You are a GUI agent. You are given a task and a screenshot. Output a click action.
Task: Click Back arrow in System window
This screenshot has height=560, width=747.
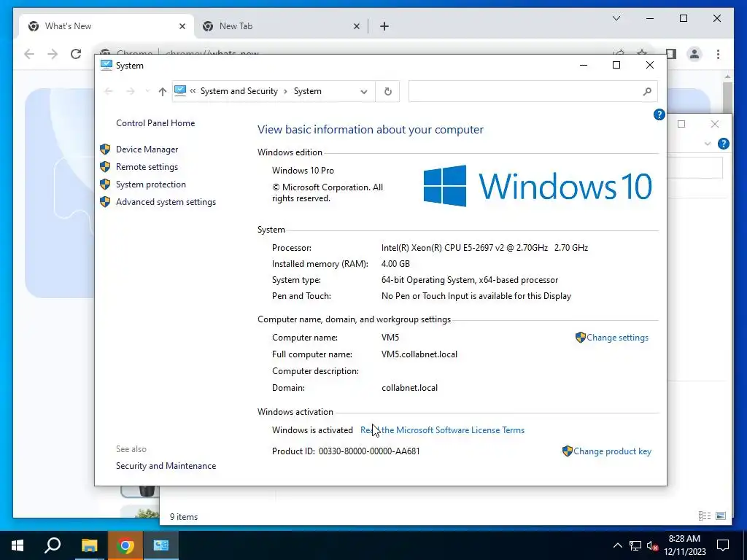point(109,91)
